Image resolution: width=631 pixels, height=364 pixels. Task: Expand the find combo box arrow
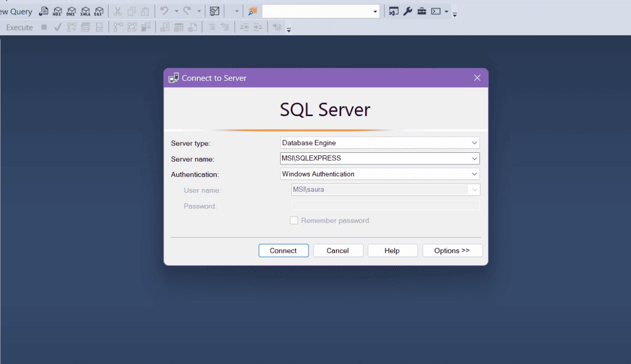(x=375, y=11)
